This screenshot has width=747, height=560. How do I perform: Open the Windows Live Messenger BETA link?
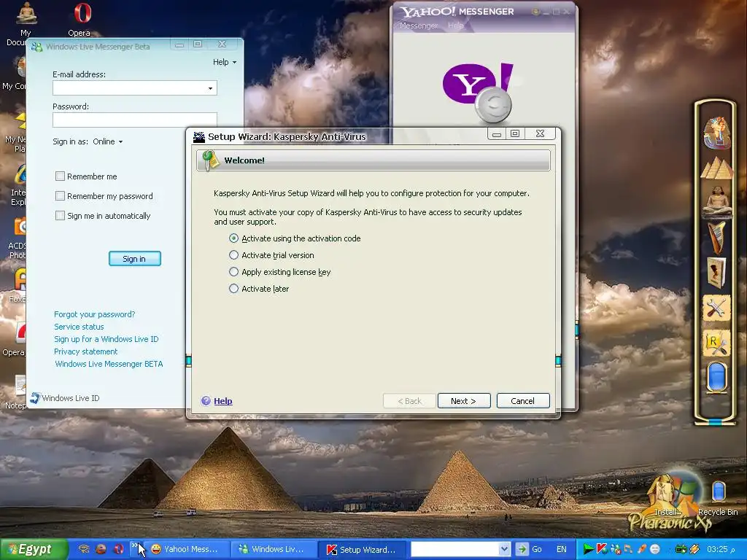109,364
